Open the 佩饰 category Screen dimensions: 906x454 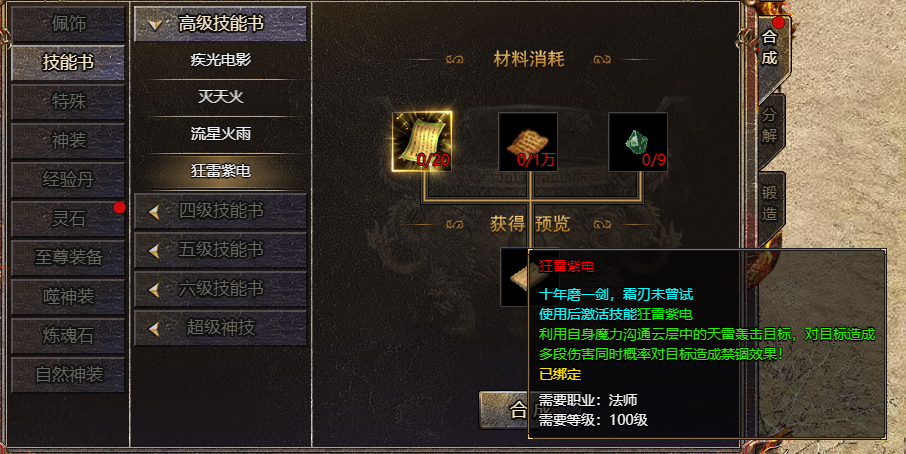68,24
